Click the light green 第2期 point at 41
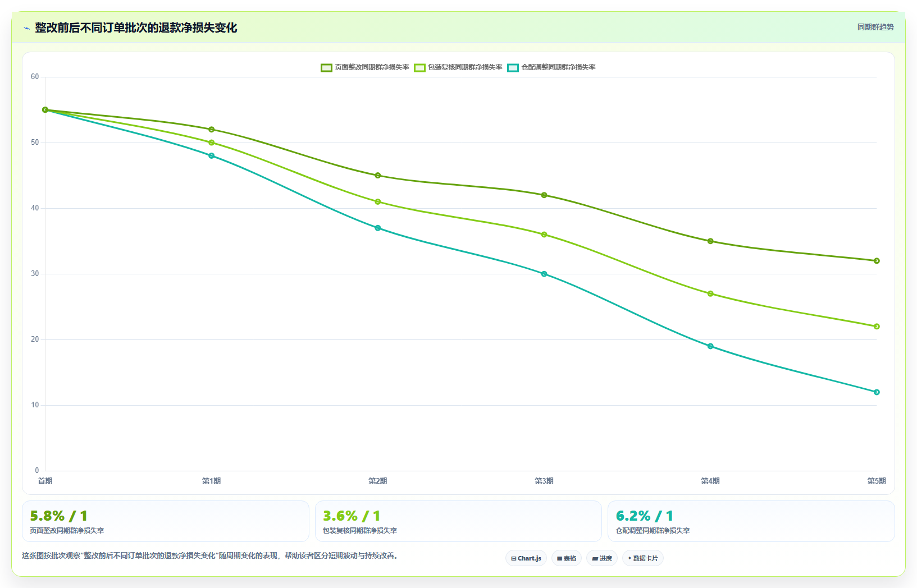 378,202
